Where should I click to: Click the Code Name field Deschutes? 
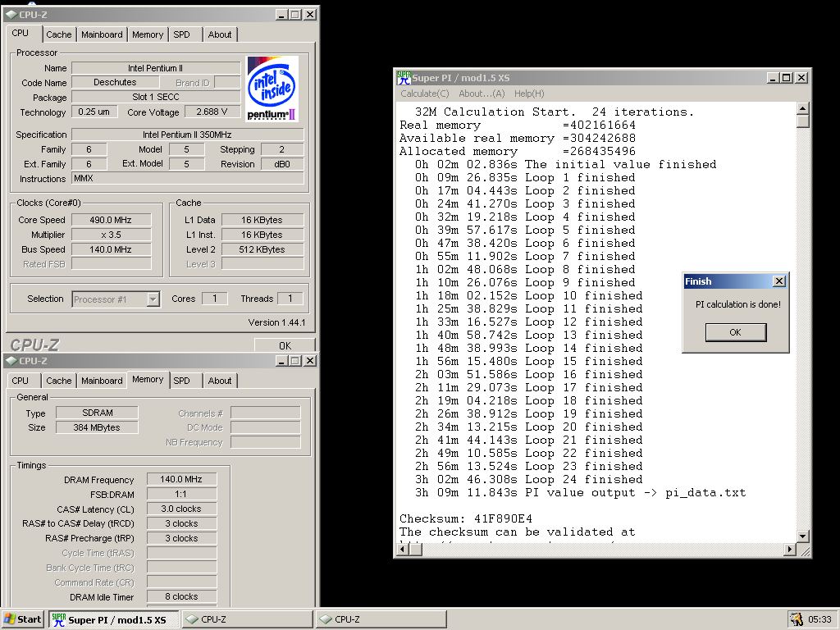point(115,83)
